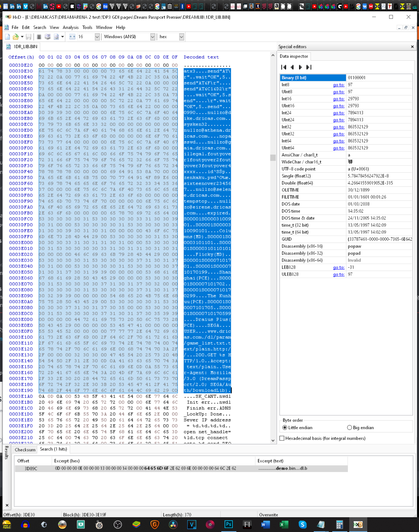Go to next byte in Data inspector
419x532 pixels.
[x=300, y=67]
